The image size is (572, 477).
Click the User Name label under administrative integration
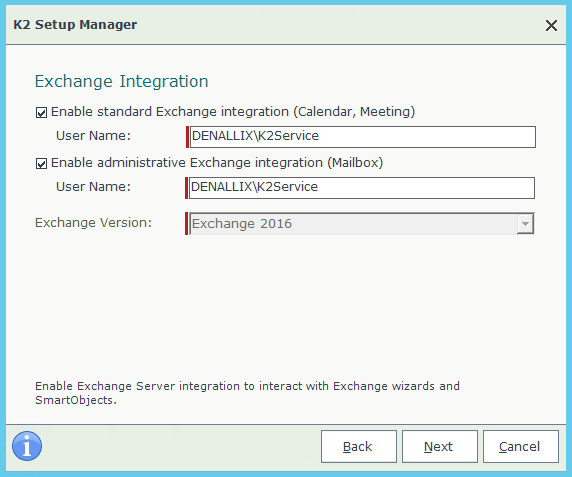93,187
